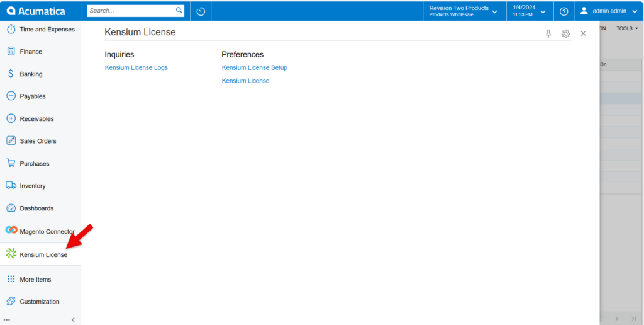The image size is (644, 325).
Task: Open the TOOLS dropdown menu
Action: [x=627, y=28]
